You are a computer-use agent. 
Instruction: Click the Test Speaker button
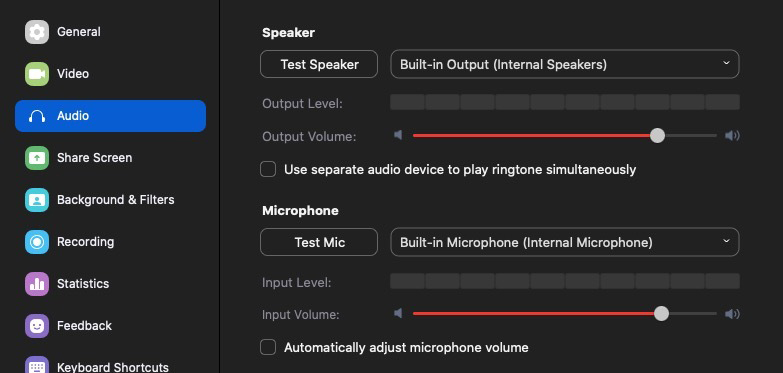point(319,64)
